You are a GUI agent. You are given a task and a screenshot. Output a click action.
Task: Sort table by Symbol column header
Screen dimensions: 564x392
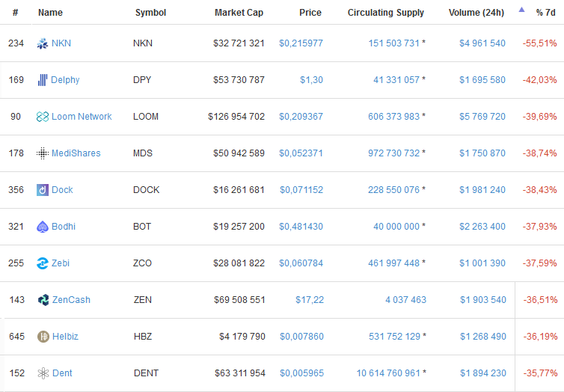tap(150, 13)
